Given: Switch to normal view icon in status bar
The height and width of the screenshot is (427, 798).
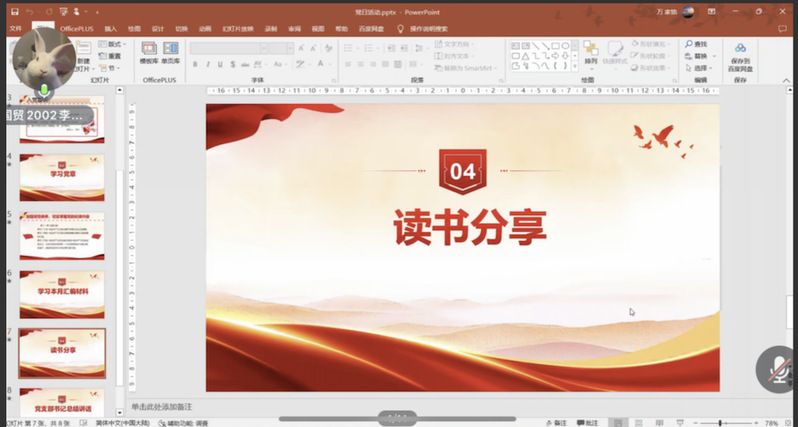Looking at the screenshot, I should 618,423.
